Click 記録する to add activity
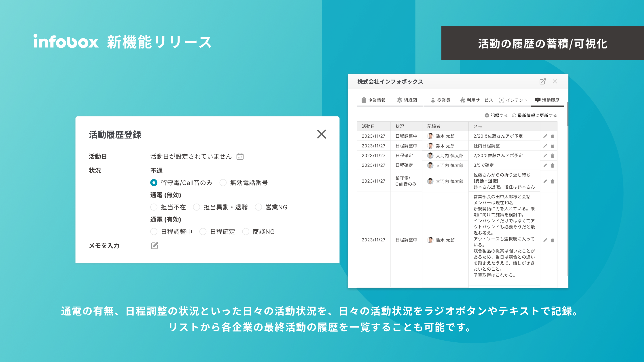 pyautogui.click(x=496, y=116)
